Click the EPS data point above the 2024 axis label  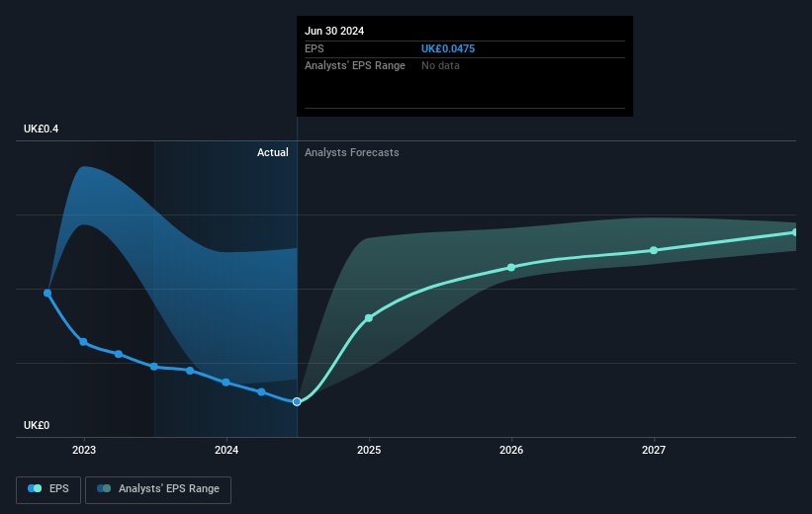(226, 383)
